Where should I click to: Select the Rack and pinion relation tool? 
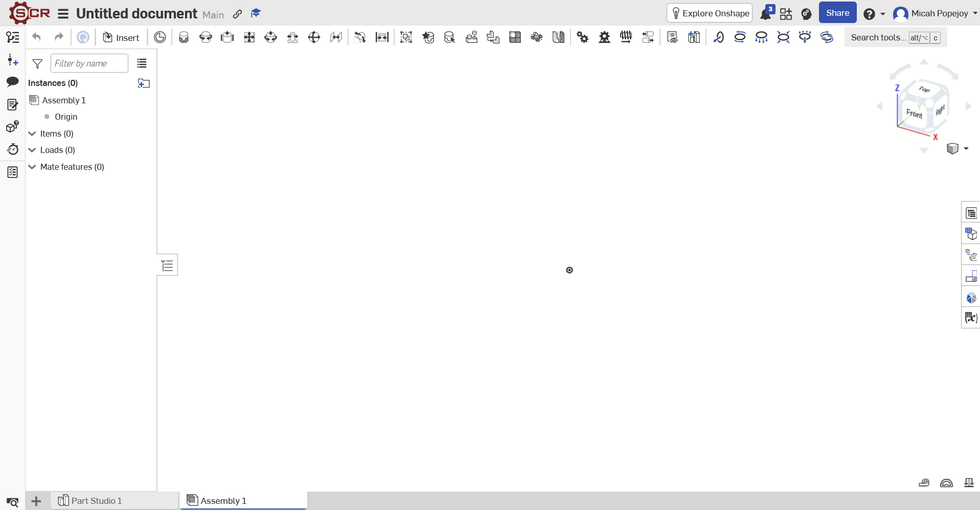604,37
